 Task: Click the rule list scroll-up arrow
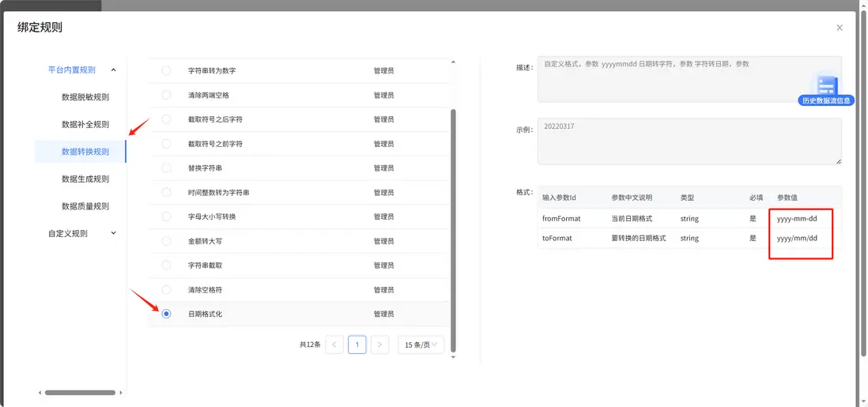point(454,62)
